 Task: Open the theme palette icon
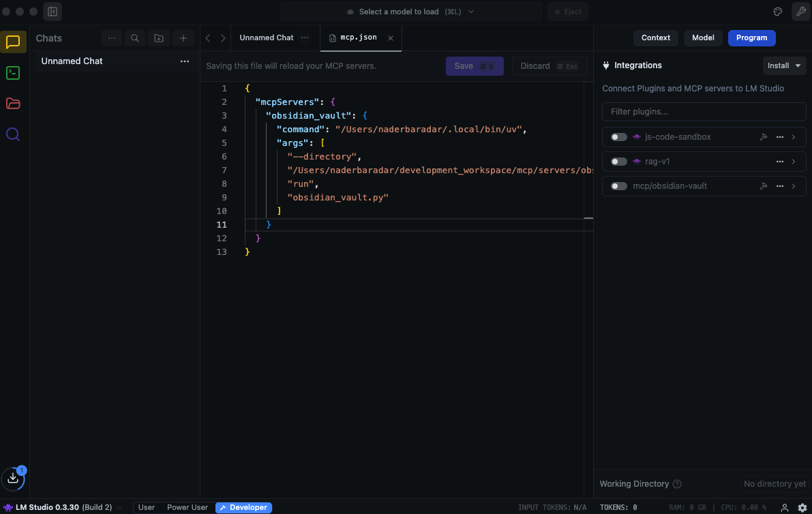click(778, 12)
